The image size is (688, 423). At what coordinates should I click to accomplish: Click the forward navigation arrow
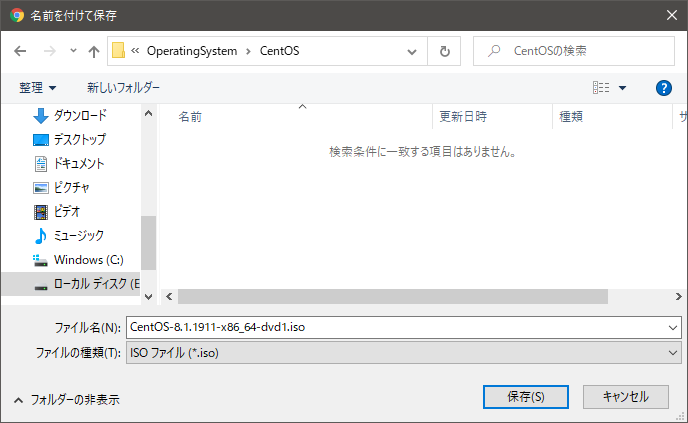point(50,51)
